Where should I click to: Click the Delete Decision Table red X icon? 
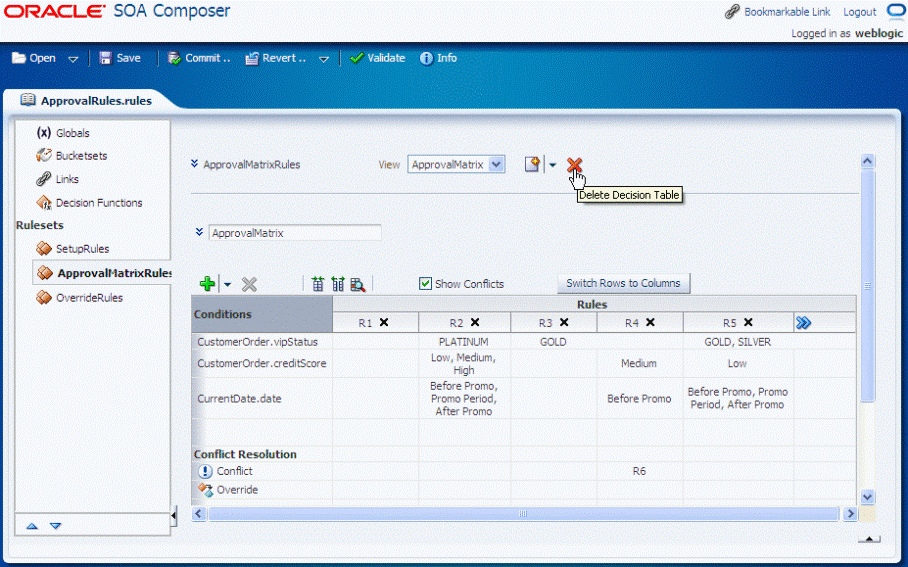coord(574,165)
